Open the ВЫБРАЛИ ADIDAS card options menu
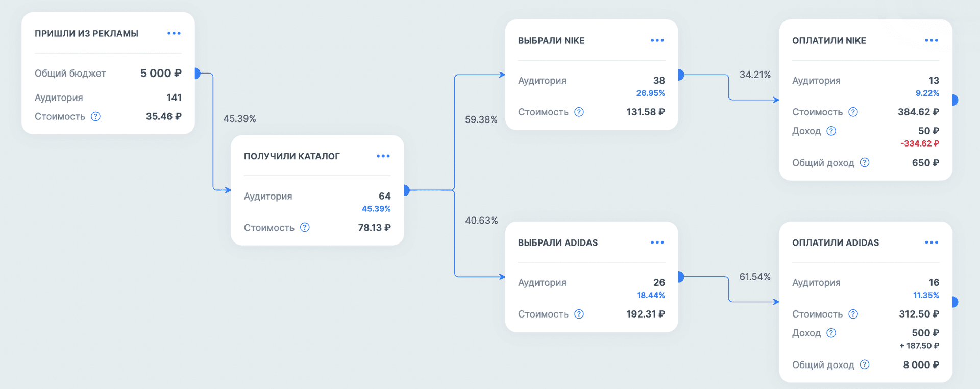980x389 pixels. coord(657,242)
